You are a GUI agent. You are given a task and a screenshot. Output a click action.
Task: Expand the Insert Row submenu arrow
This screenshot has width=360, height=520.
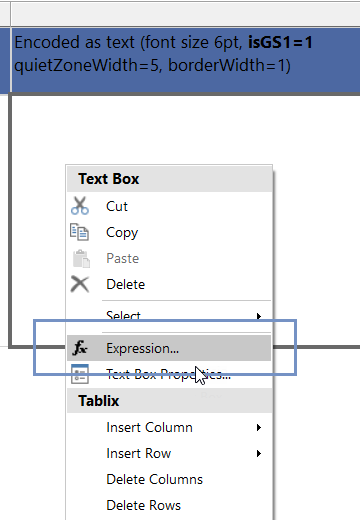tap(259, 453)
